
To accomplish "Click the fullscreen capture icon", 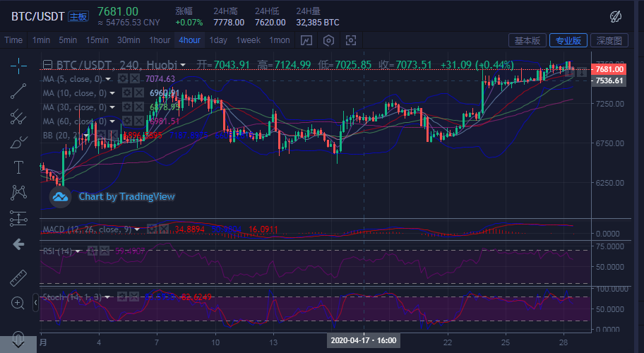I will pyautogui.click(x=351, y=40).
